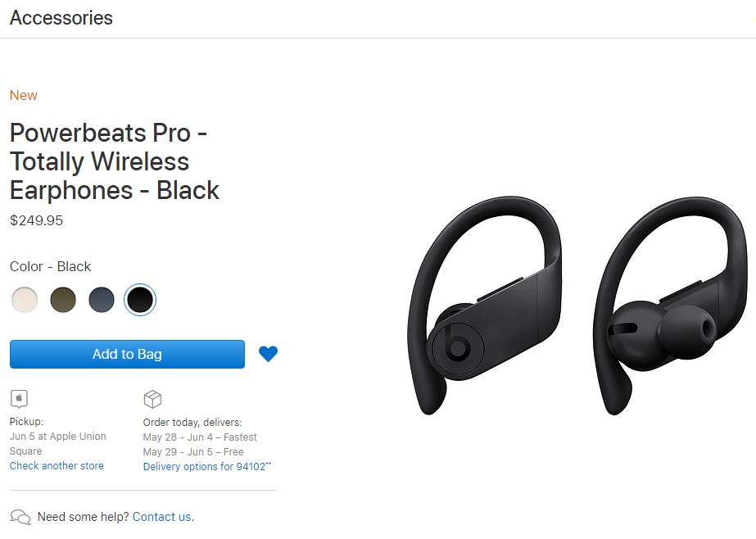Image resolution: width=756 pixels, height=539 pixels.
Task: Click the left Powerbeats earphone image
Action: (x=485, y=306)
